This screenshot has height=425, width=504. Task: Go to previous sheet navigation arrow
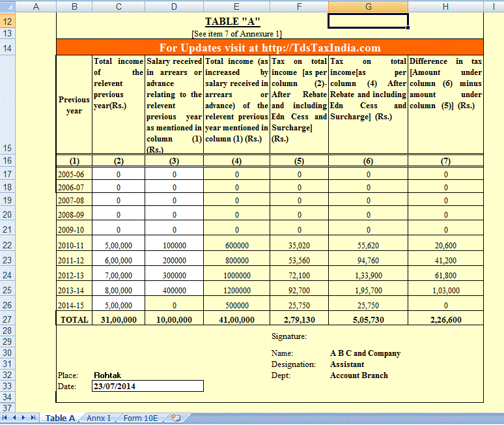pyautogui.click(x=14, y=418)
